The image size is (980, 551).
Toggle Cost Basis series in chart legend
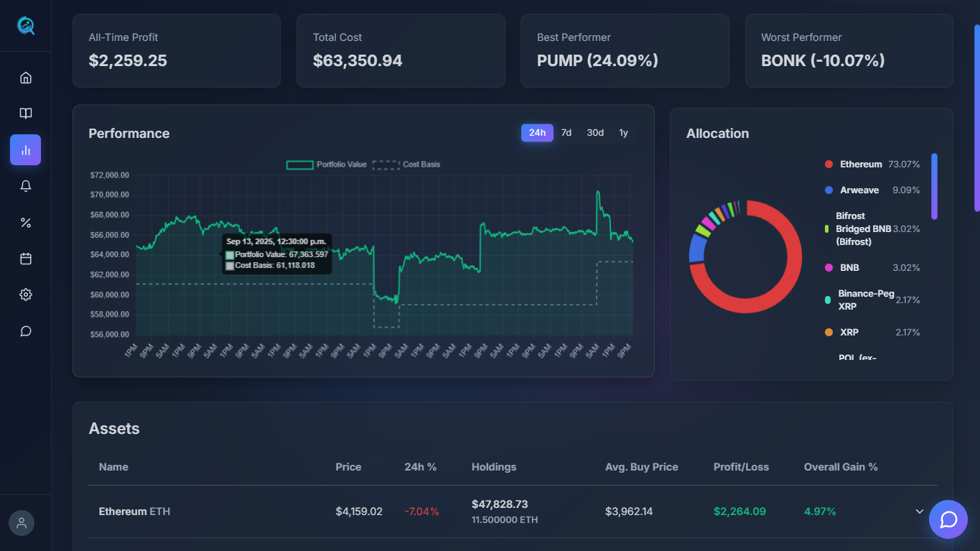[x=406, y=165]
